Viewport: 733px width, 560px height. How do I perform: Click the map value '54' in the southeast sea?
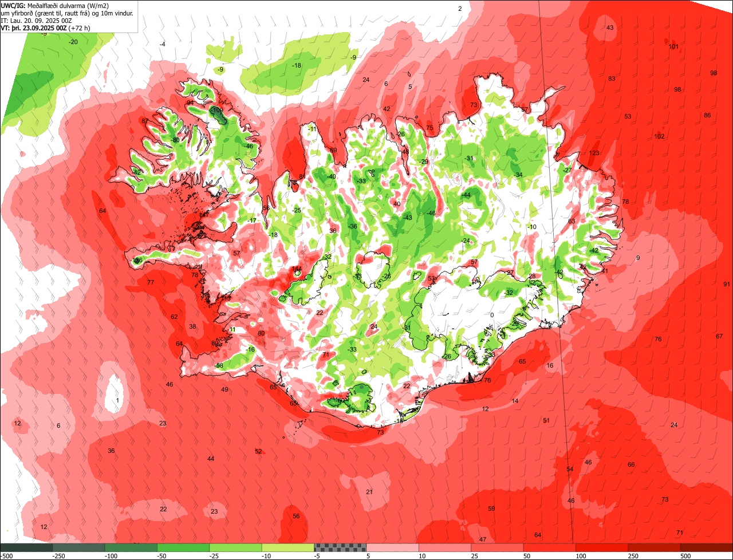pos(570,469)
